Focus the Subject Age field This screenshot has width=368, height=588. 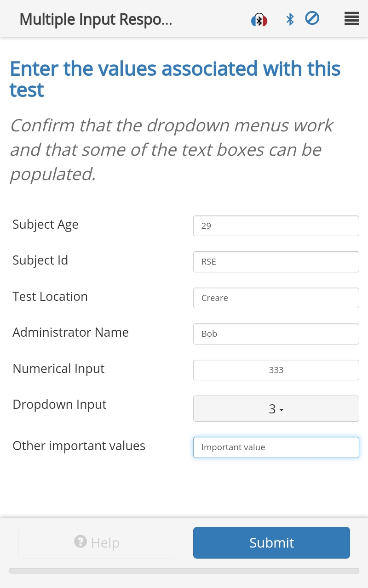click(x=276, y=226)
